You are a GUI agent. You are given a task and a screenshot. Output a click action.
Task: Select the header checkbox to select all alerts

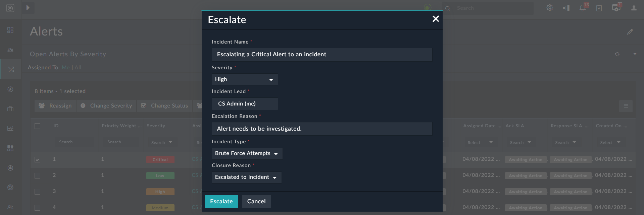pyautogui.click(x=37, y=126)
